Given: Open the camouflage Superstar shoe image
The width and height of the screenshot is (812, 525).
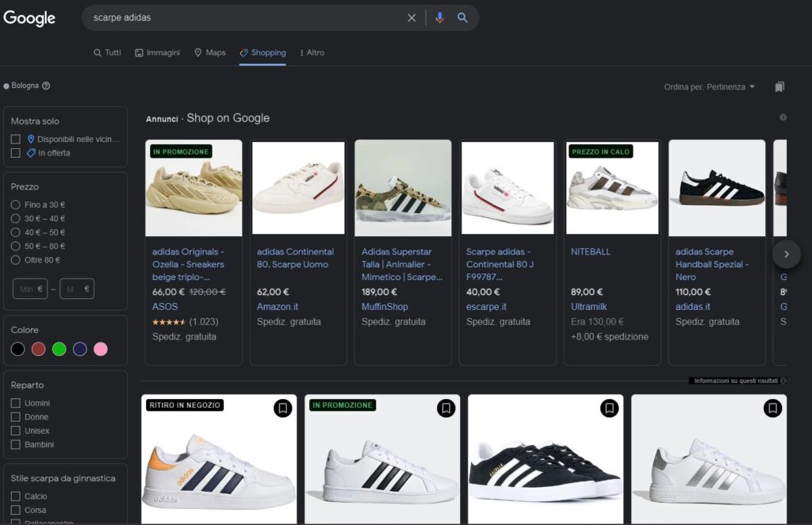Looking at the screenshot, I should click(x=403, y=188).
